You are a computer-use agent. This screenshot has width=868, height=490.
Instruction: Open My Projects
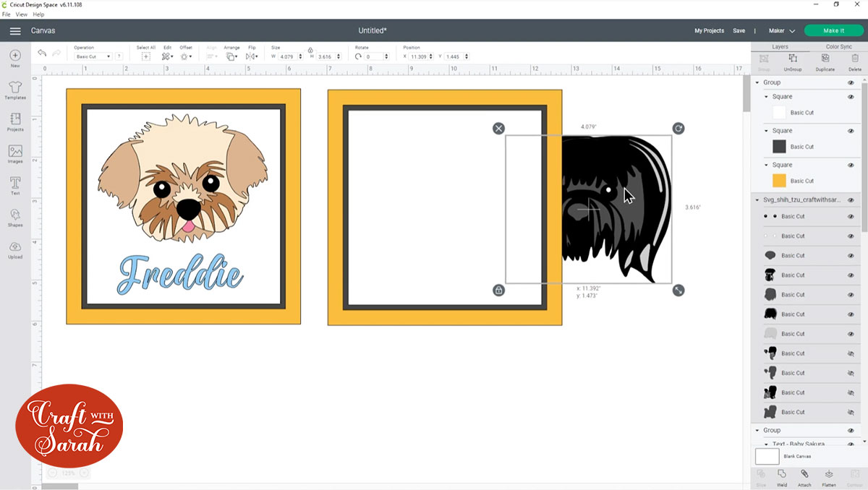[x=709, y=31]
